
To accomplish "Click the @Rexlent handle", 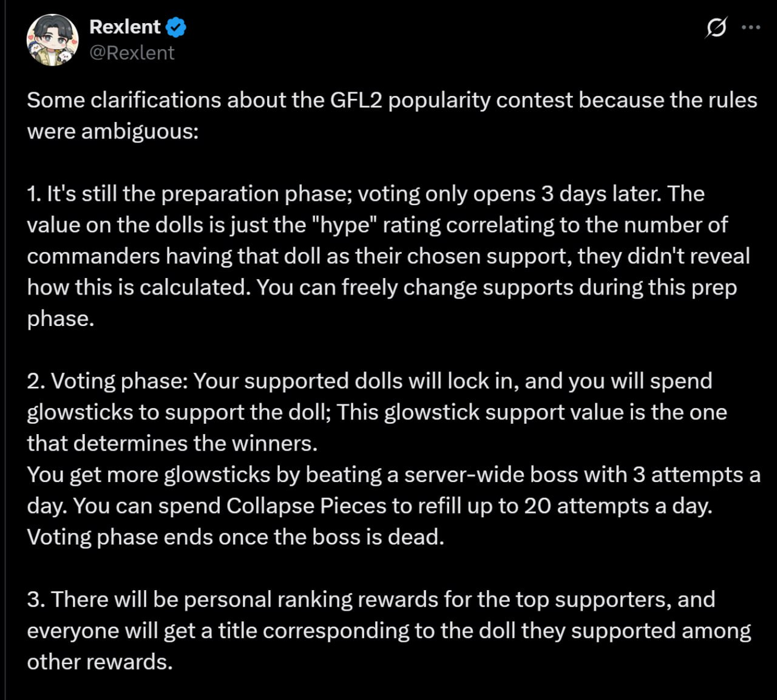I will point(132,53).
